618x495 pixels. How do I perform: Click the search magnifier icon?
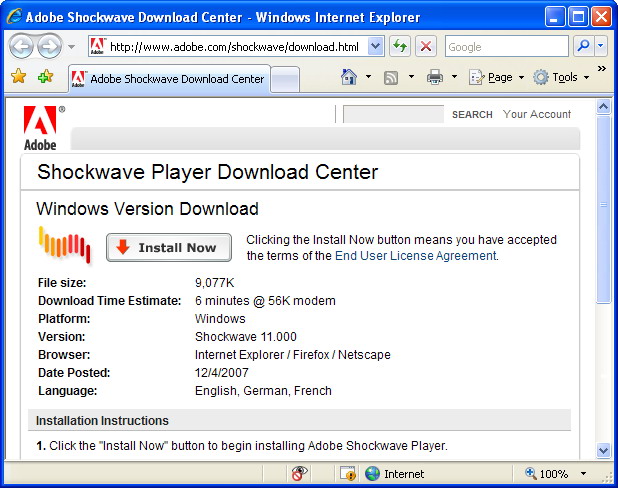(x=583, y=46)
